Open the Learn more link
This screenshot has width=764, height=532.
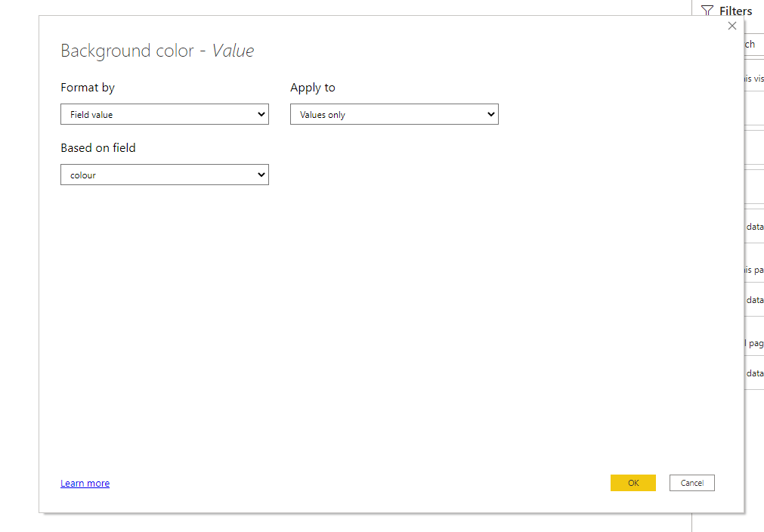(x=85, y=484)
